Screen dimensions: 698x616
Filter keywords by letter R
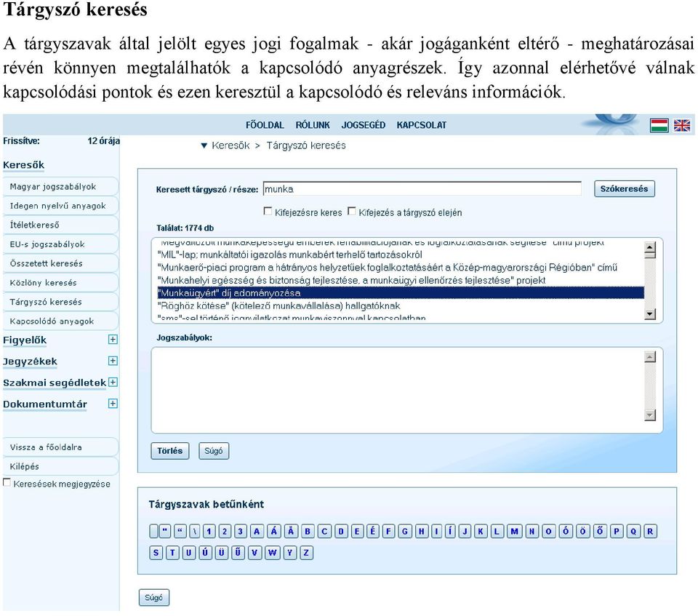click(x=650, y=532)
